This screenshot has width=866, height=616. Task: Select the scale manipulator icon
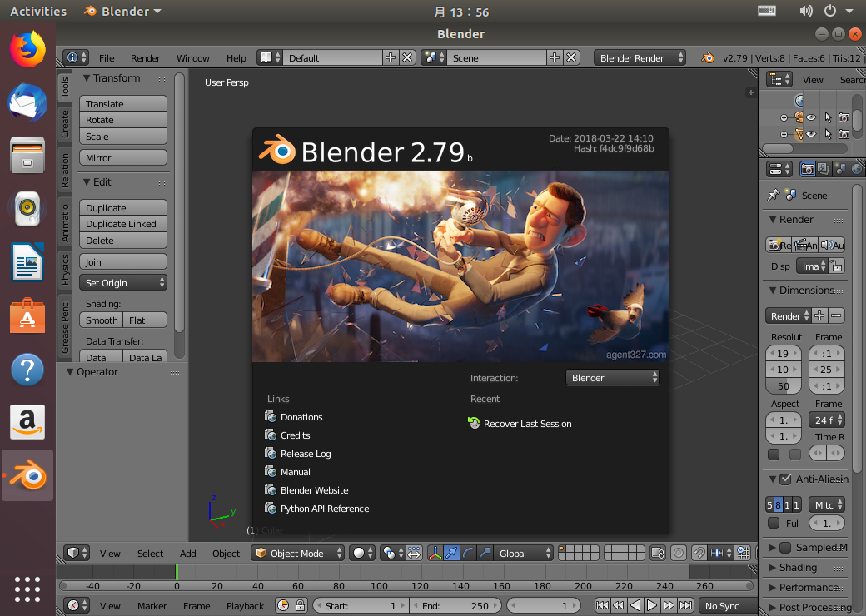[x=485, y=553]
